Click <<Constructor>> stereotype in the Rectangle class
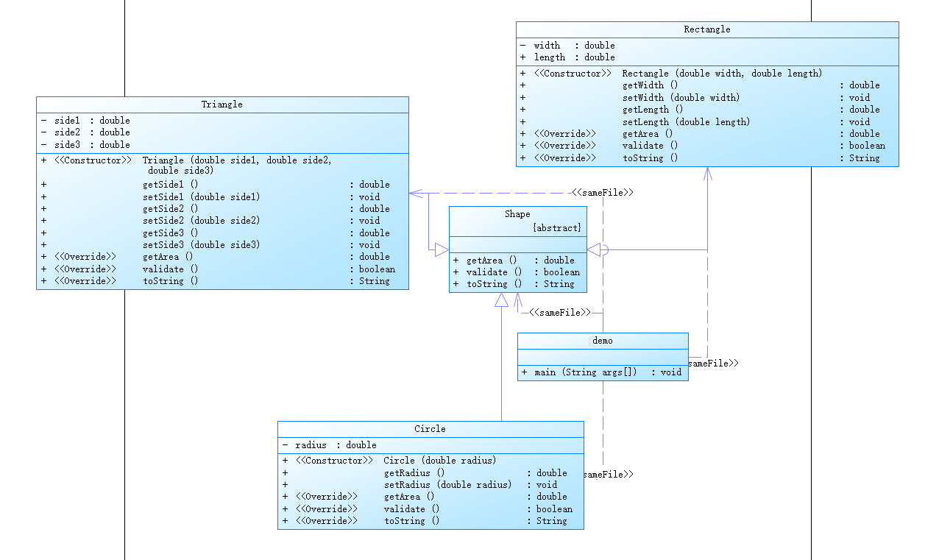The image size is (939, 560). tap(573, 74)
